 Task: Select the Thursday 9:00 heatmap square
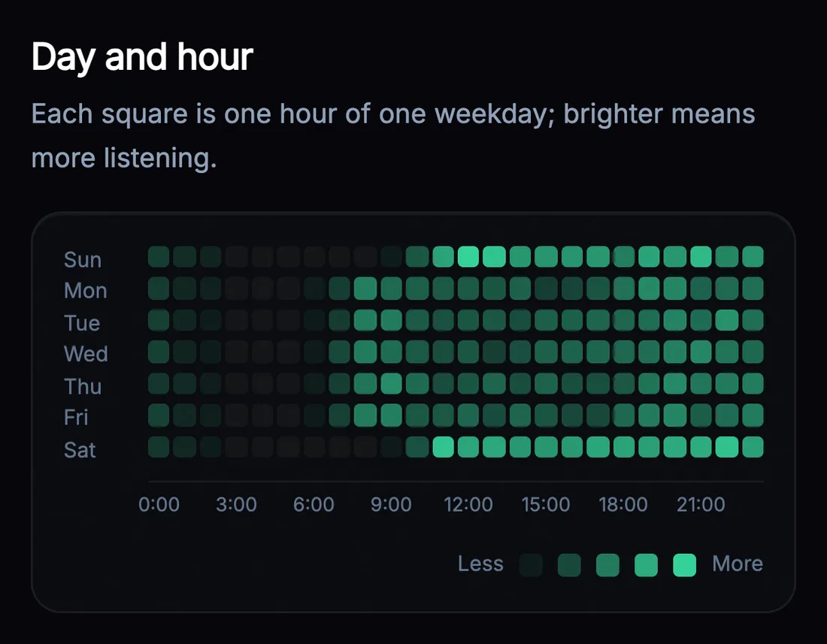click(392, 384)
